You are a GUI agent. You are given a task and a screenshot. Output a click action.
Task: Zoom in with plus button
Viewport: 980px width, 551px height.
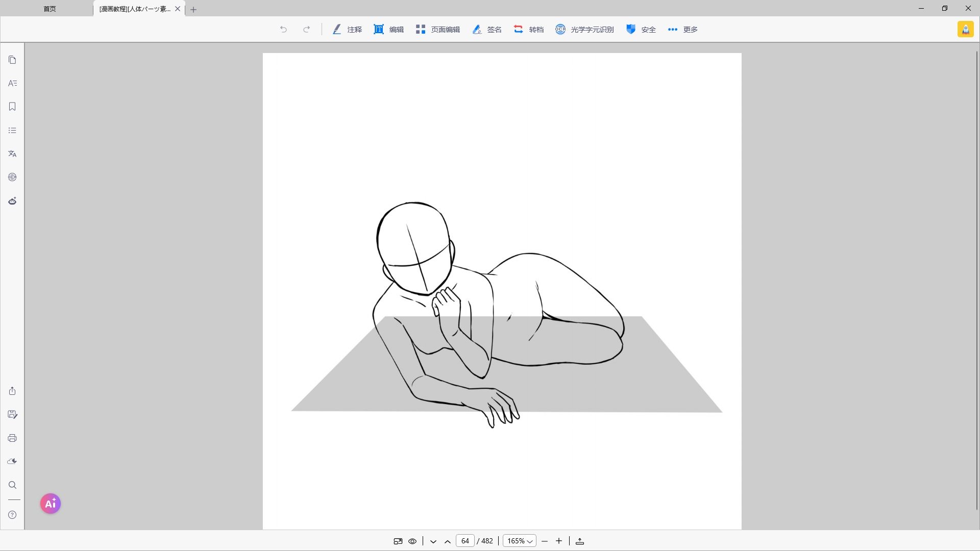[x=559, y=541]
